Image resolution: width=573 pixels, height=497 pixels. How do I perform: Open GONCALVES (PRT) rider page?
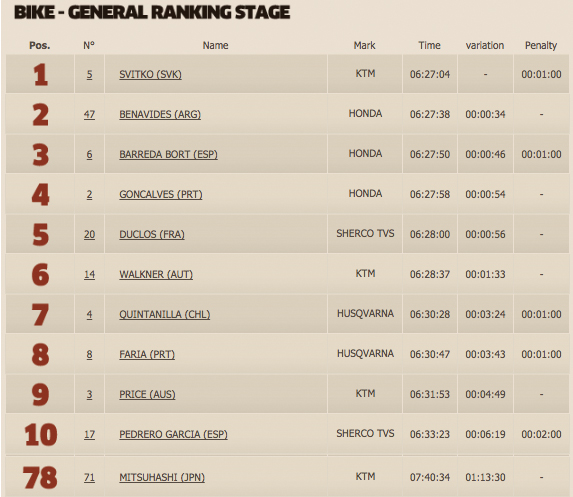click(160, 194)
